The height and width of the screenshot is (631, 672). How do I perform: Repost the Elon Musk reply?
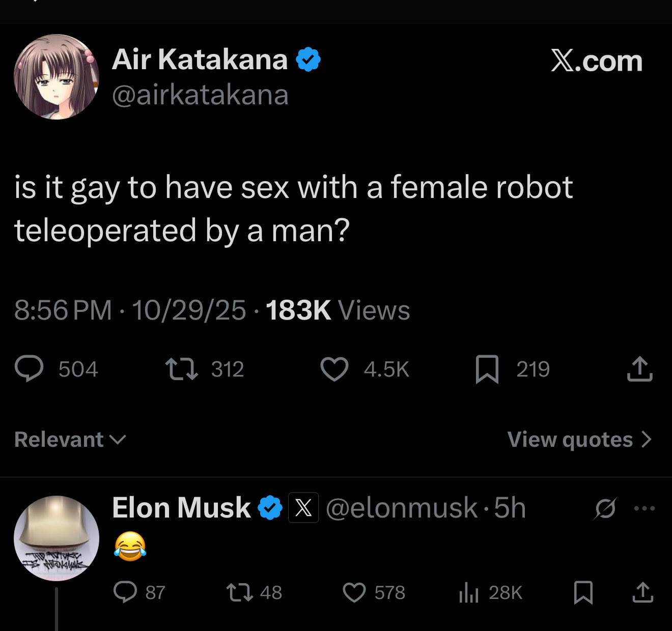[x=239, y=592]
